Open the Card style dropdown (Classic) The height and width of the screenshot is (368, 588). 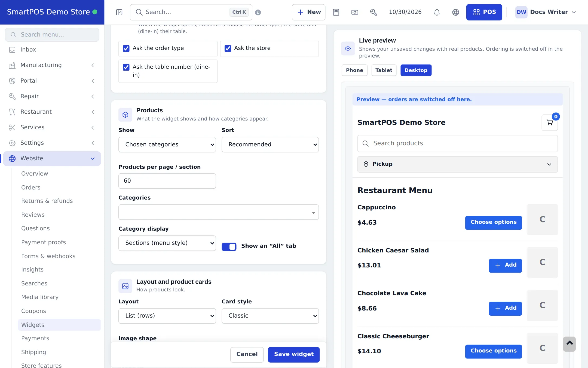pyautogui.click(x=270, y=316)
